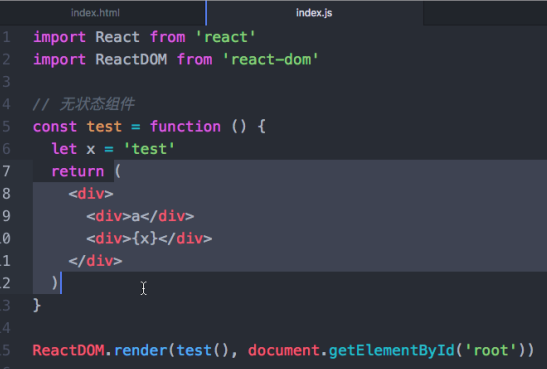This screenshot has height=369, width=547.
Task: Click the <div>a</div> line
Action: [x=140, y=216]
